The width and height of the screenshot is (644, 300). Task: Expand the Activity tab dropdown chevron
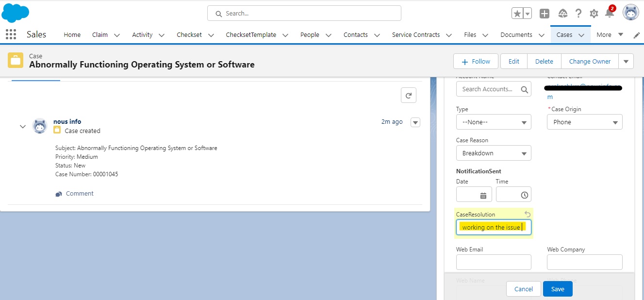coord(162,35)
